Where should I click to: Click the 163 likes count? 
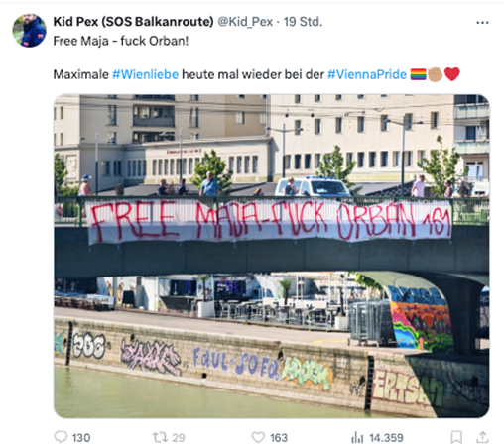tap(279, 438)
